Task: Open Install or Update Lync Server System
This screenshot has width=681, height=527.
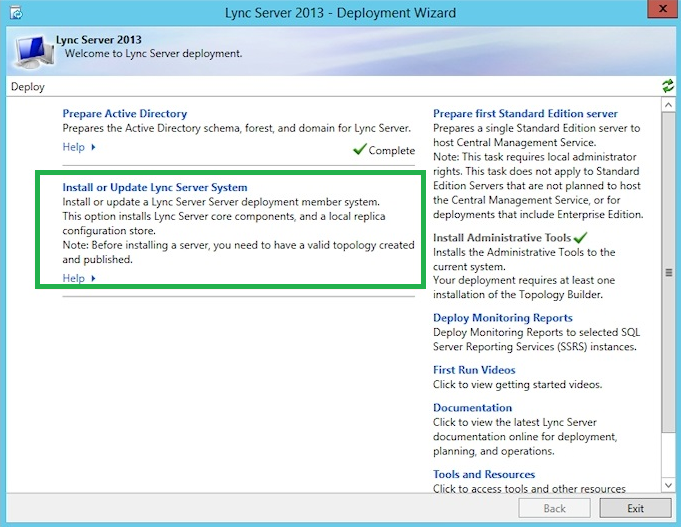Action: tap(155, 187)
